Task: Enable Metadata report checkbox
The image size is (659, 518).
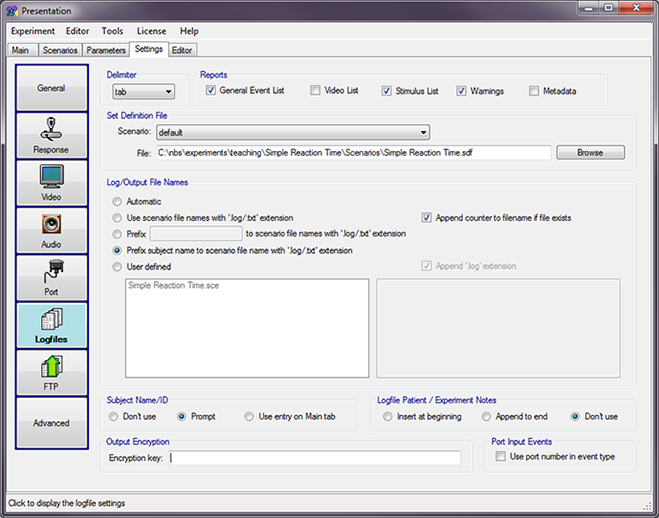Action: click(x=534, y=91)
